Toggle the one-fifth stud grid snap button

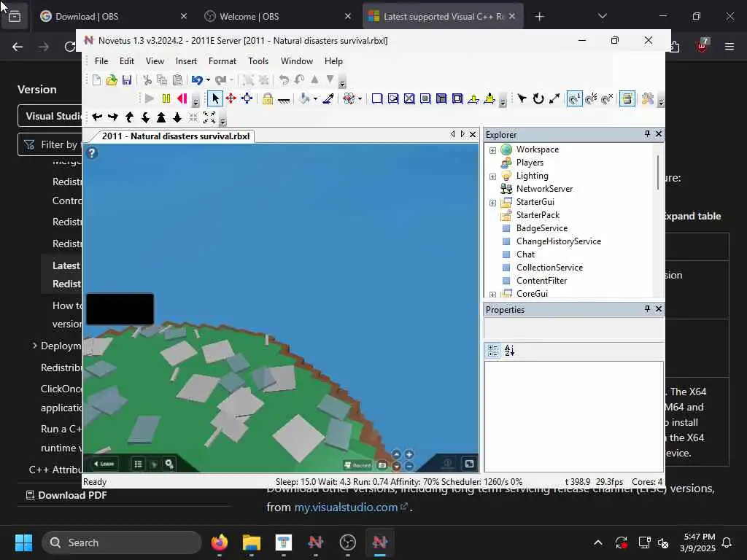(591, 98)
